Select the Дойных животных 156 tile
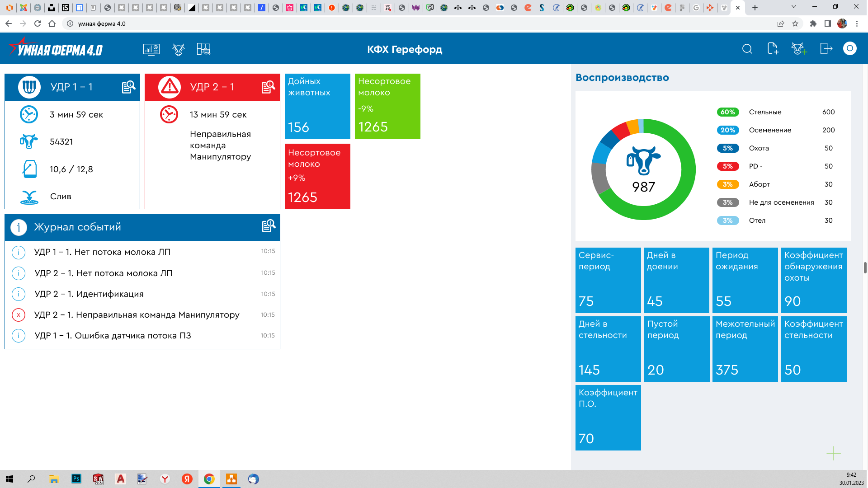The width and height of the screenshot is (868, 488). click(x=317, y=106)
